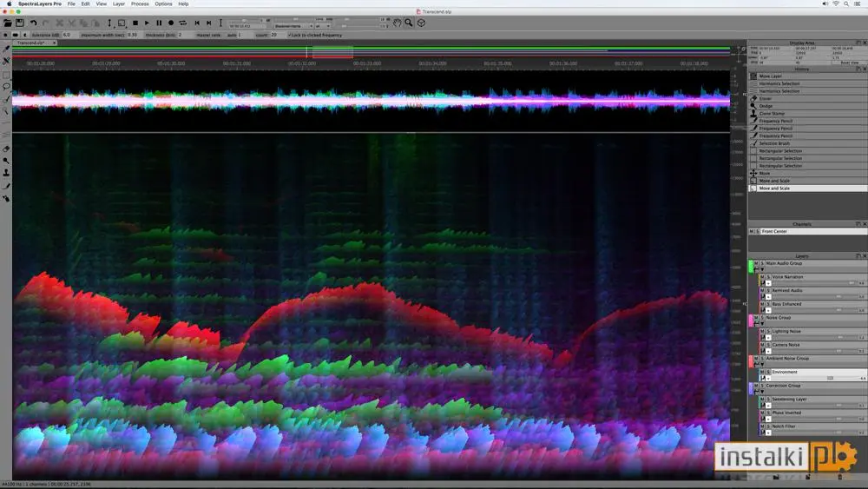The width and height of the screenshot is (868, 489).
Task: Collapse the Correction Group disclosure triangle
Action: [762, 391]
